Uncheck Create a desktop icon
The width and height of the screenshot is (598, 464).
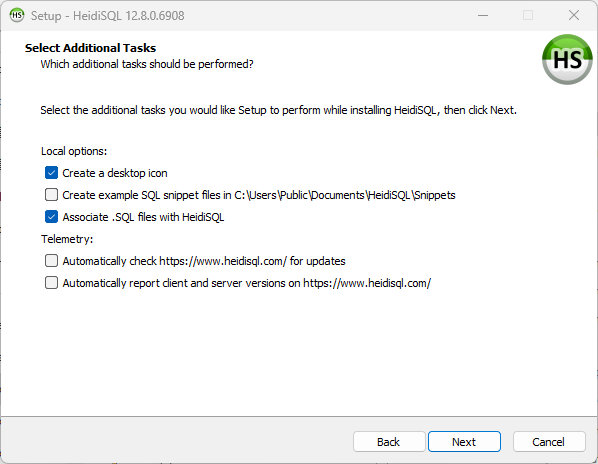pos(51,173)
